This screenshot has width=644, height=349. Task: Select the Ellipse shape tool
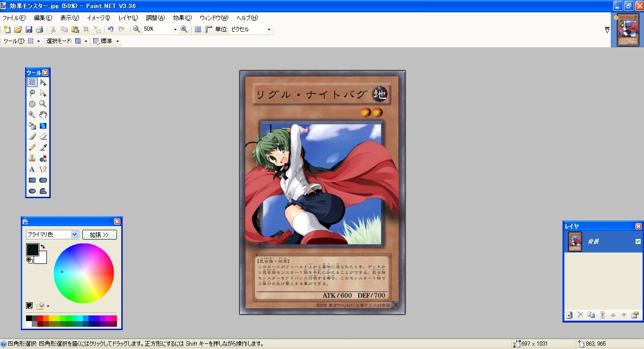click(32, 191)
